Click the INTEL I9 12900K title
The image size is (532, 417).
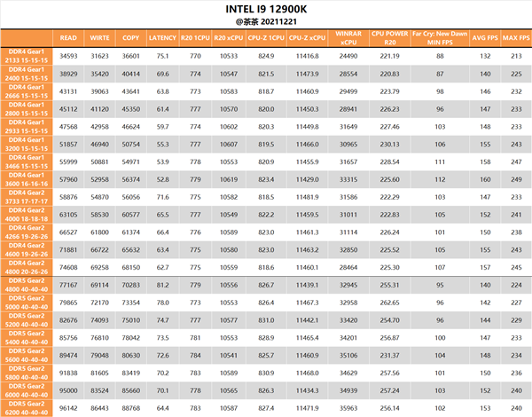click(266, 9)
